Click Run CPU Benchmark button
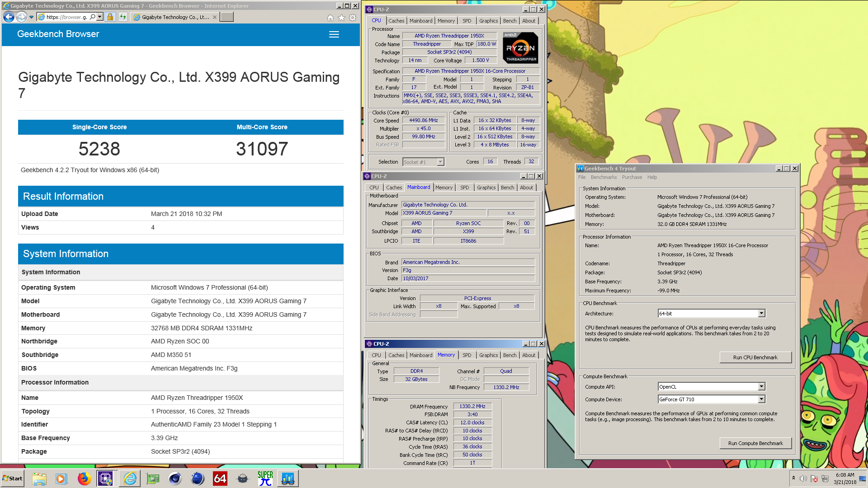The image size is (868, 488). click(755, 357)
